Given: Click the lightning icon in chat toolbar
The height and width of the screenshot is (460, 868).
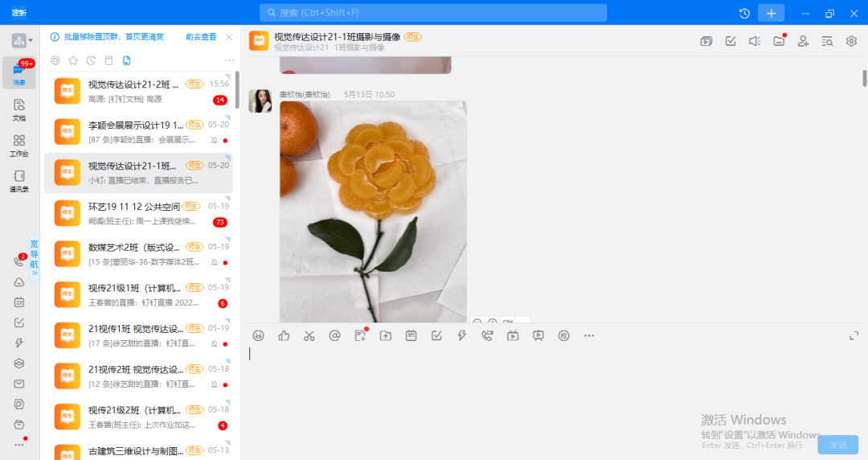Looking at the screenshot, I should point(461,335).
